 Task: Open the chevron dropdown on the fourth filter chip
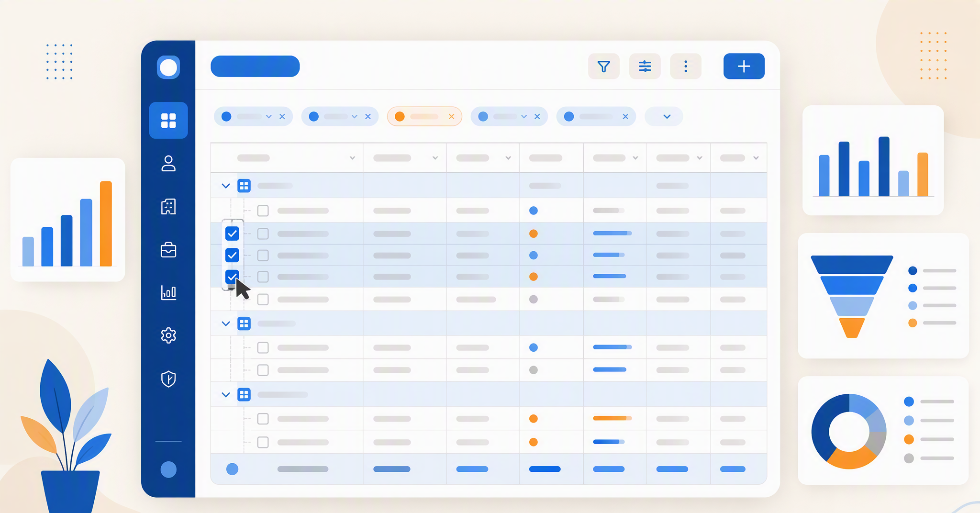click(x=524, y=117)
